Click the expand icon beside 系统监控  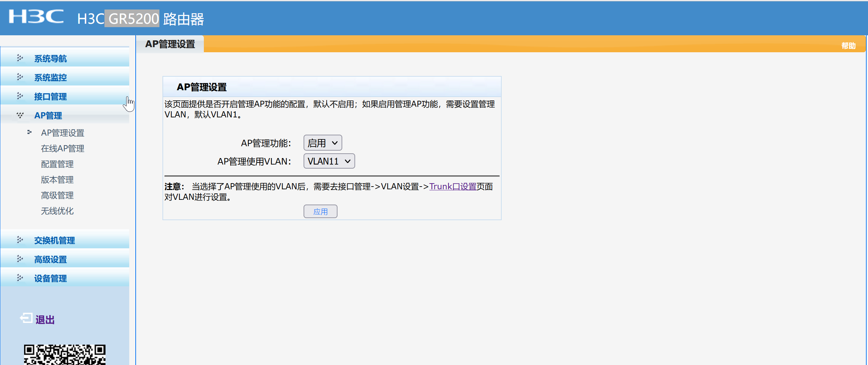(20, 77)
